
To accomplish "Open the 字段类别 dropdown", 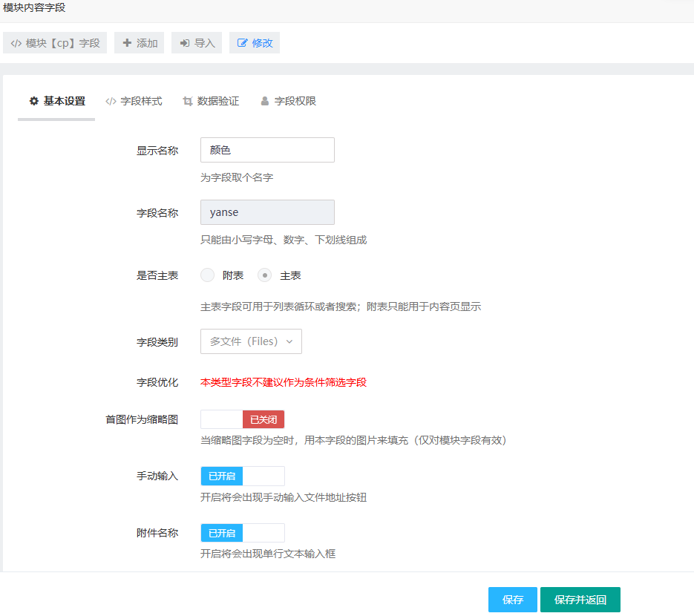I will [x=251, y=341].
